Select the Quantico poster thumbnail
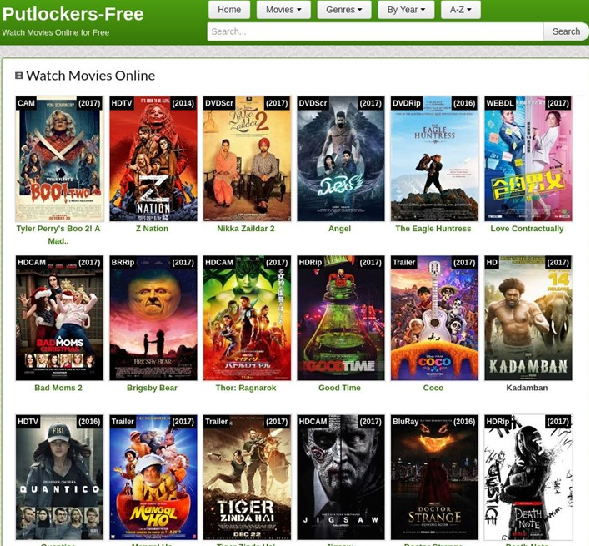 click(x=59, y=477)
